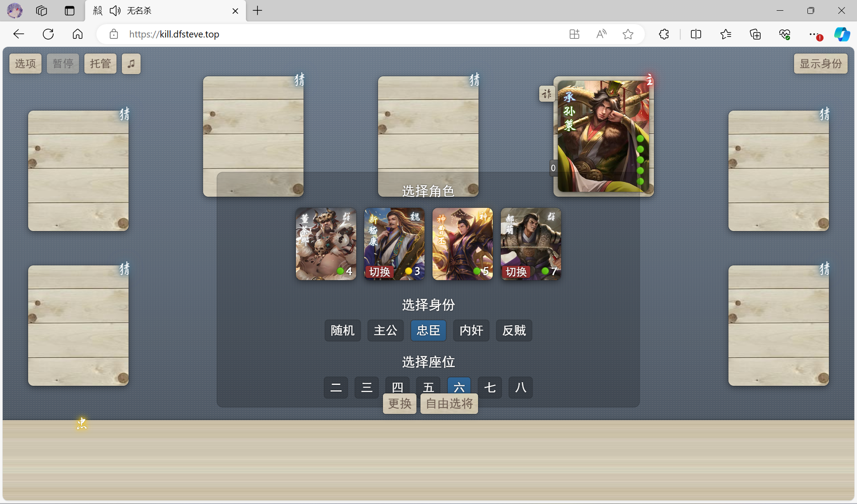Click 切换 on the 新嵇康 card
The width and height of the screenshot is (857, 504).
pyautogui.click(x=379, y=272)
